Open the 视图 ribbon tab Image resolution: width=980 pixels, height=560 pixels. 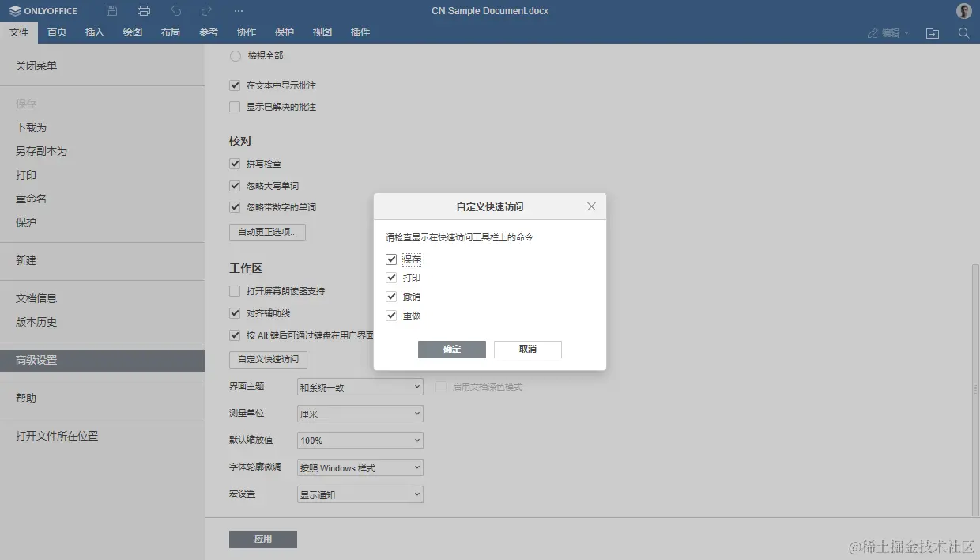point(322,32)
